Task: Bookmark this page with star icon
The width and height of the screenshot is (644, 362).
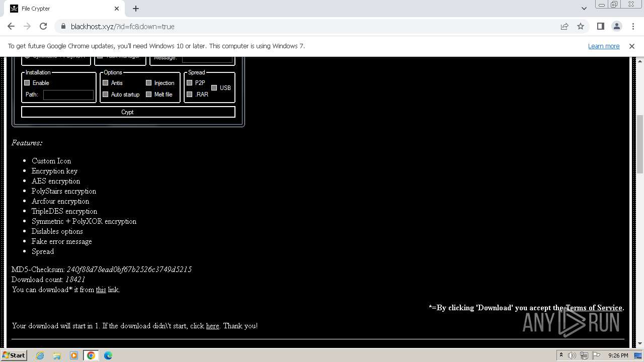Action: [581, 26]
